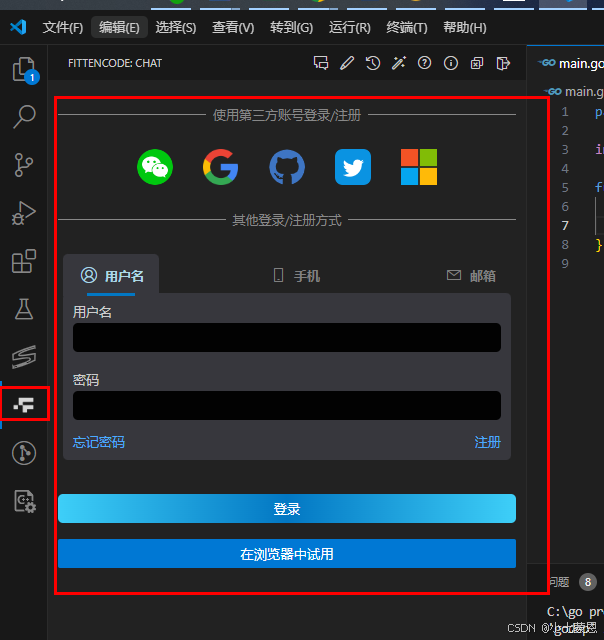Image resolution: width=604 pixels, height=640 pixels.
Task: Click the 在浏览器中试用 button
Action: point(287,554)
